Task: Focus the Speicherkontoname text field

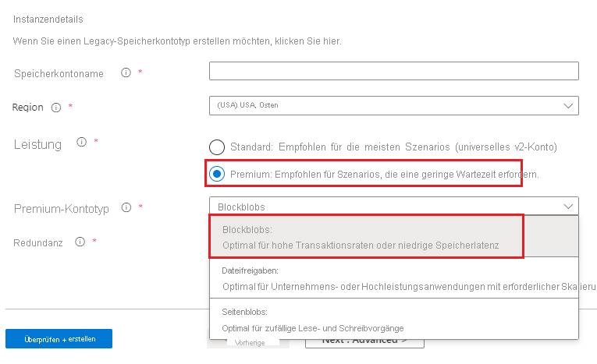Action: [x=393, y=72]
